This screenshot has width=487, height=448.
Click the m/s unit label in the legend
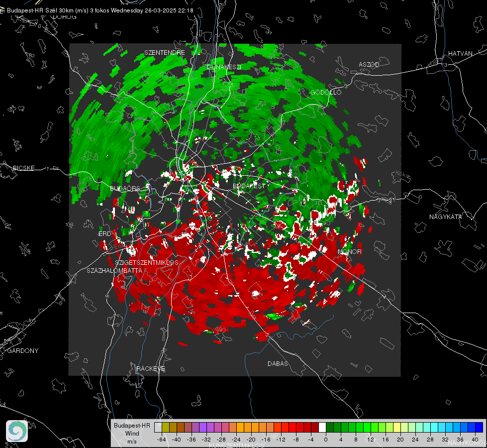[x=132, y=441]
